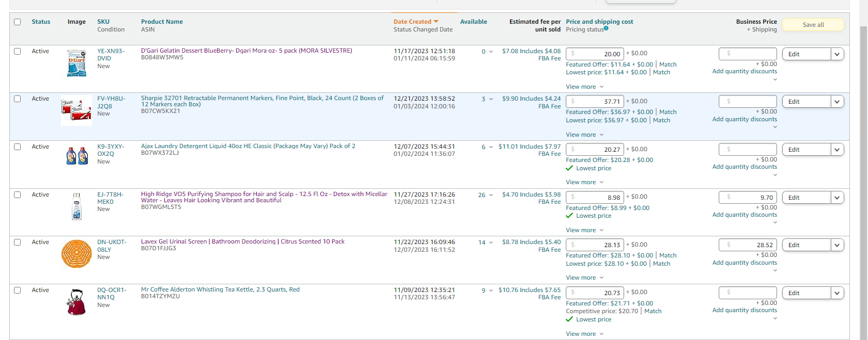Image resolution: width=868 pixels, height=340 pixels.
Task: Click Edit for the VO5 shampoo listing
Action: (x=807, y=198)
